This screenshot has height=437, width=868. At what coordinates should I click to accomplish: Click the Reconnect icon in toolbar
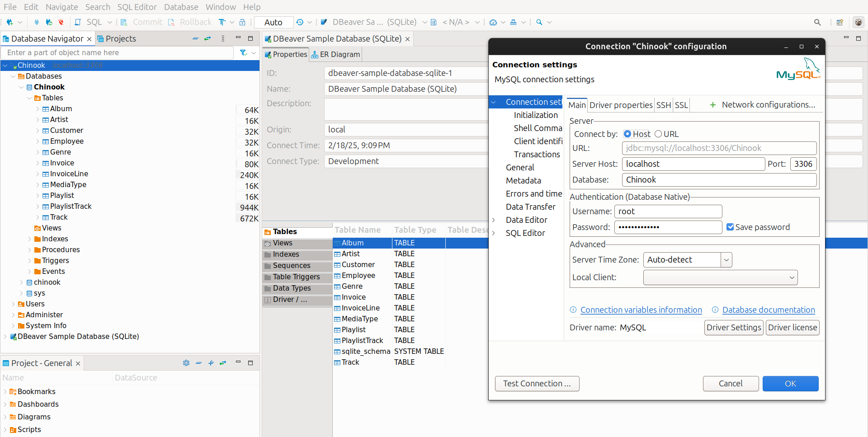(49, 22)
